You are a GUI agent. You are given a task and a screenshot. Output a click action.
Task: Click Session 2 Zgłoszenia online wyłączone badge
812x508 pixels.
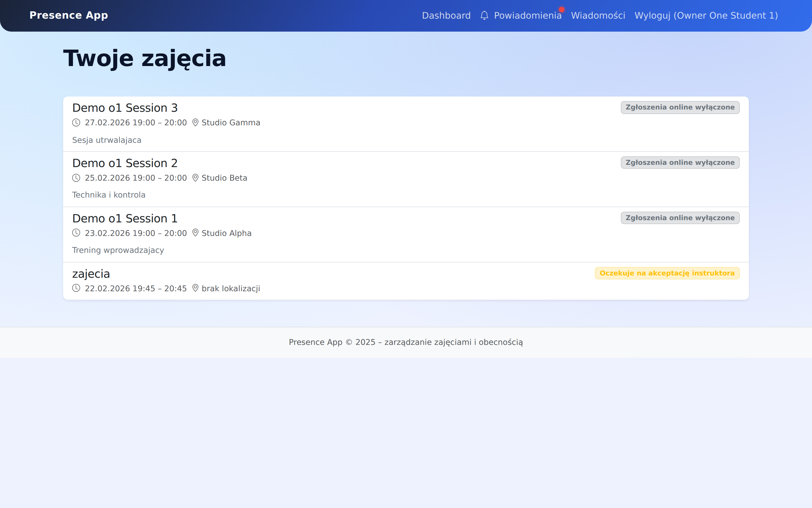click(680, 163)
